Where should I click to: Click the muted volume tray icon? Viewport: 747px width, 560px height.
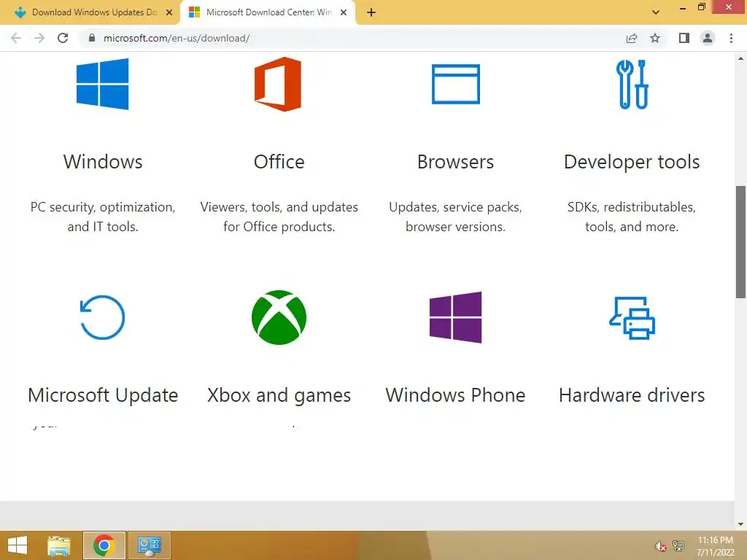[x=660, y=546]
